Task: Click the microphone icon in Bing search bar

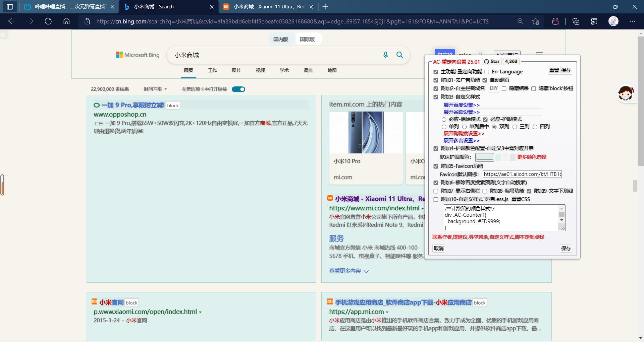Action: click(x=385, y=55)
